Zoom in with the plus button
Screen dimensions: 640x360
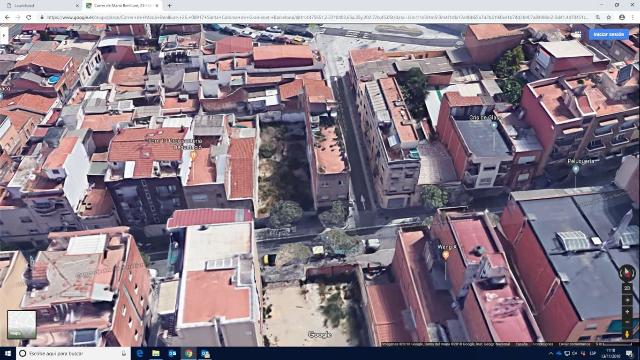click(627, 312)
